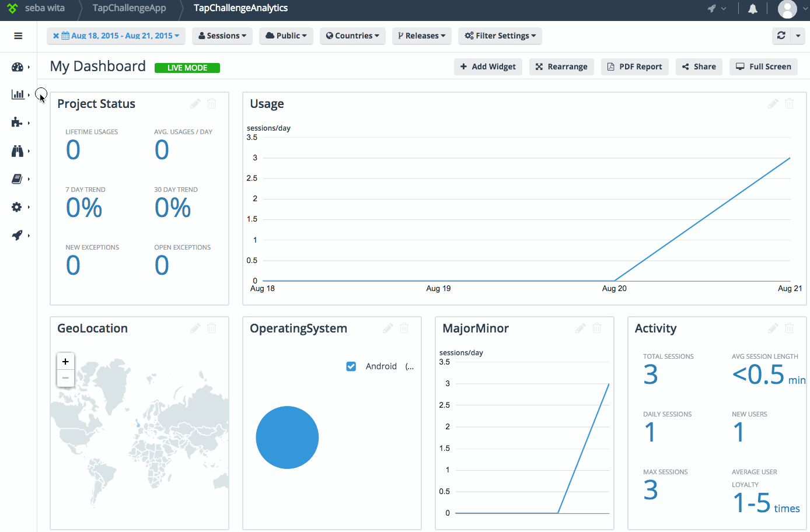
Task: Click the edit pencil on the Usage widget
Action: click(x=772, y=103)
